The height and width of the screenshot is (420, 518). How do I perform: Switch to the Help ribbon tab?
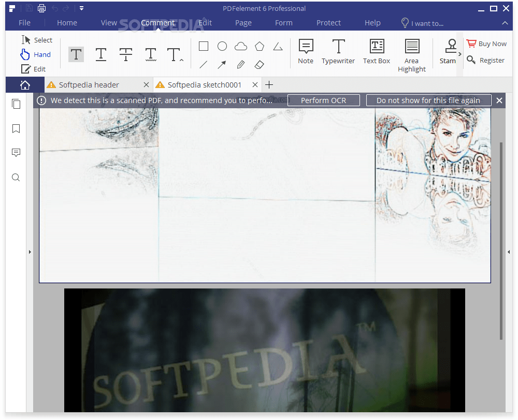(372, 23)
